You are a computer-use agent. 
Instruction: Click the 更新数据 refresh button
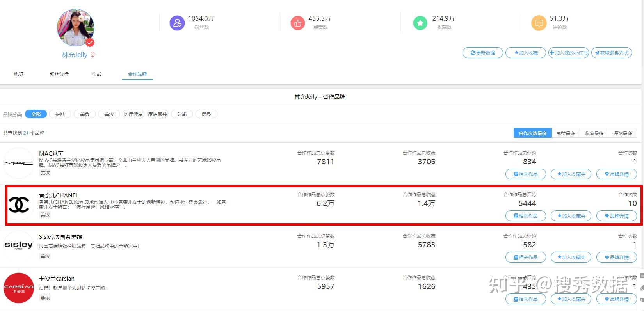[482, 53]
